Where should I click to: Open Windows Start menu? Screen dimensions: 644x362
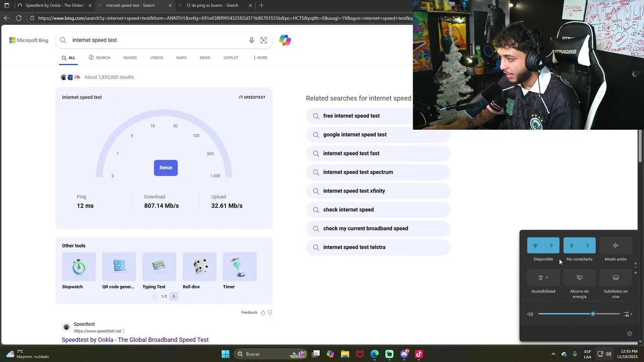[x=225, y=354]
